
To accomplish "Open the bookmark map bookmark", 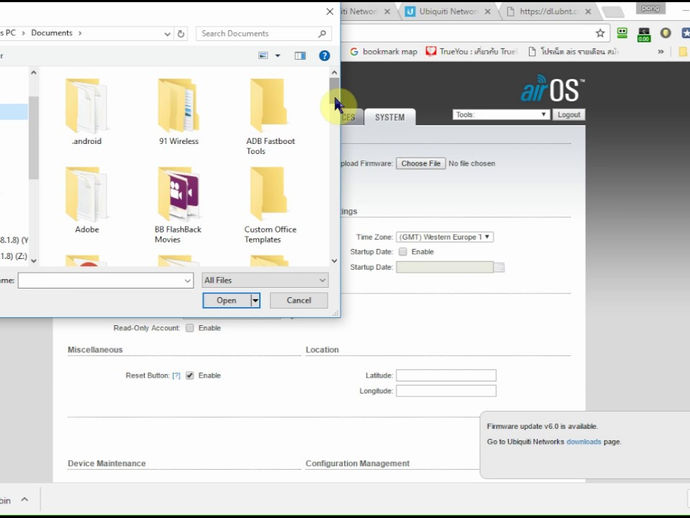I will point(383,52).
